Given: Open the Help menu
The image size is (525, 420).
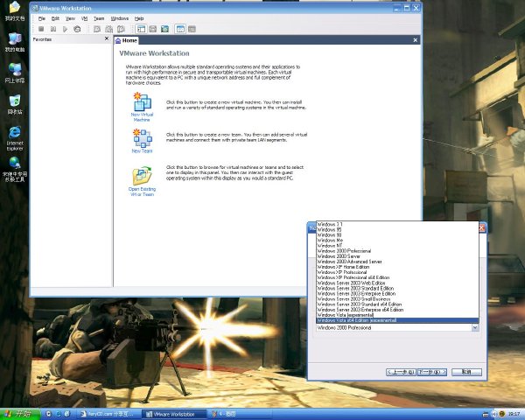Looking at the screenshot, I should coord(139,18).
